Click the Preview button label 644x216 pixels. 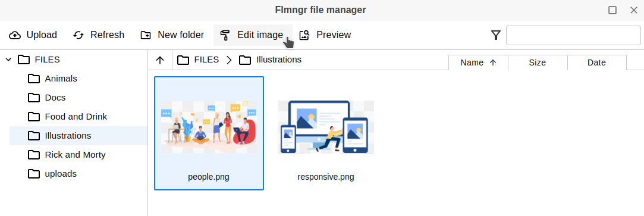(334, 35)
